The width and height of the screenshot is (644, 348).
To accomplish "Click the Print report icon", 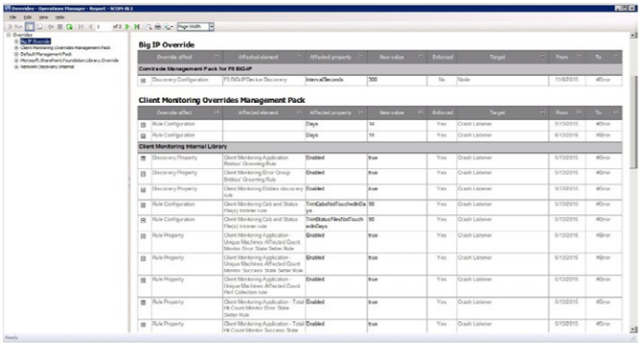I will coord(158,27).
